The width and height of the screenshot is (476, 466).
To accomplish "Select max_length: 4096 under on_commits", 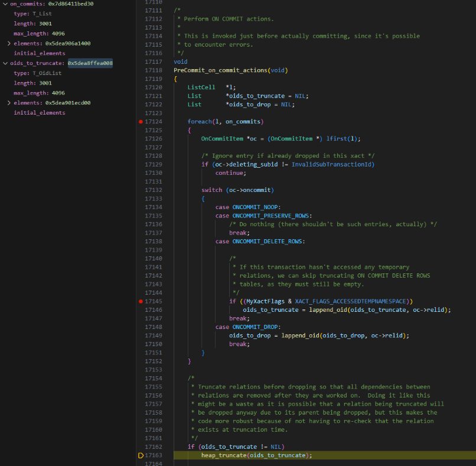I will [x=39, y=34].
